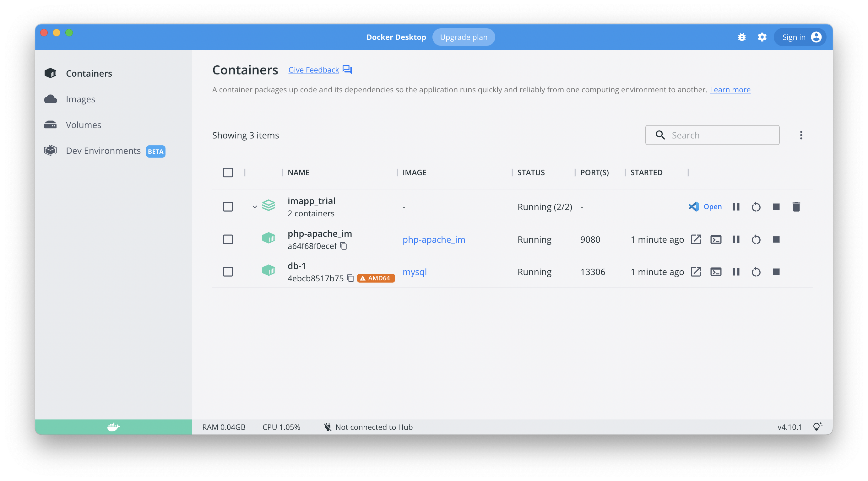Stop the imapp_trial stack
Image resolution: width=868 pixels, height=481 pixels.
click(x=776, y=207)
